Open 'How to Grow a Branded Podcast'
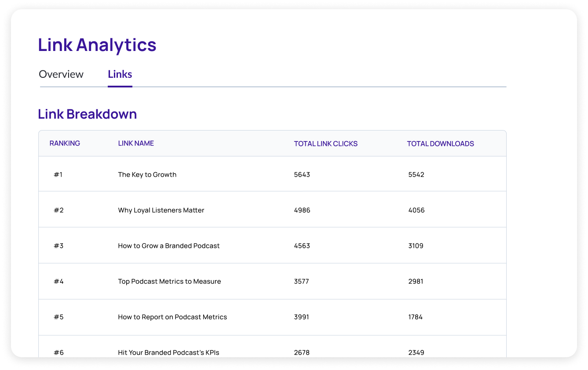 pyautogui.click(x=169, y=246)
